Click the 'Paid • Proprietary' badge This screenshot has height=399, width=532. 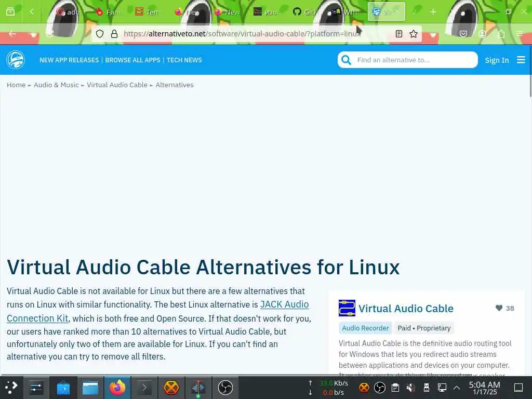[x=424, y=328]
